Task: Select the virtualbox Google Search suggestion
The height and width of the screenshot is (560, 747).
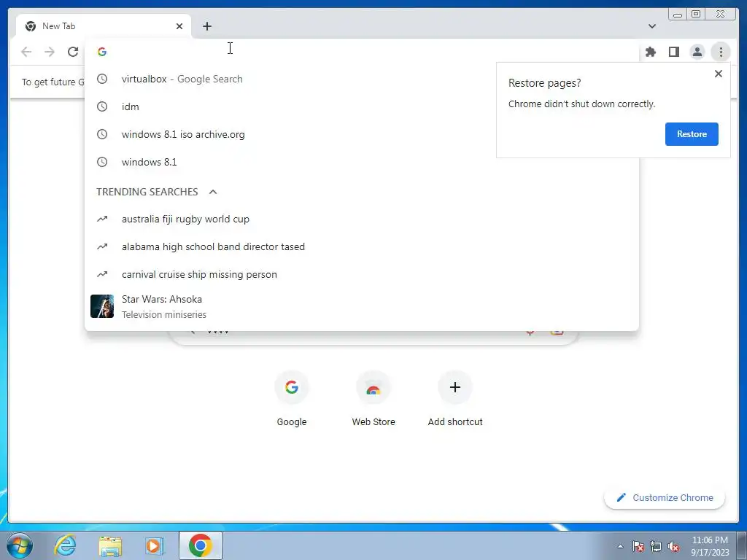Action: (362, 79)
